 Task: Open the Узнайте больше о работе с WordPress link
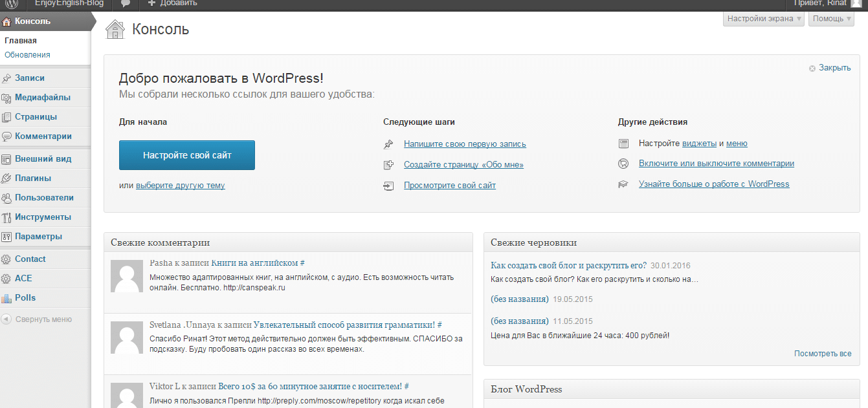714,184
